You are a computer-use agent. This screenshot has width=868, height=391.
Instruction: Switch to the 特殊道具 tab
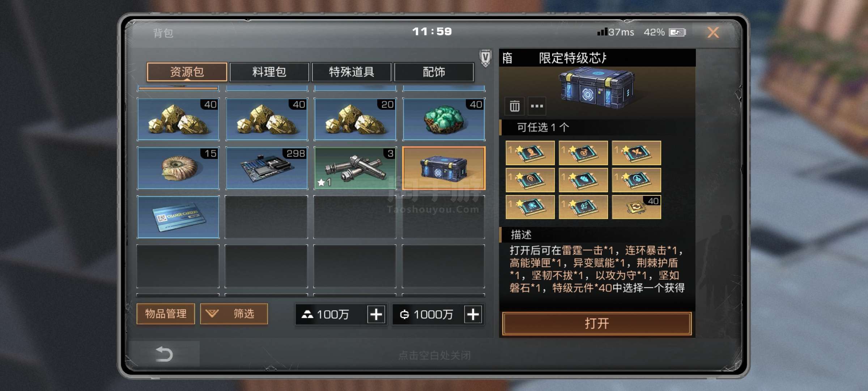point(352,72)
